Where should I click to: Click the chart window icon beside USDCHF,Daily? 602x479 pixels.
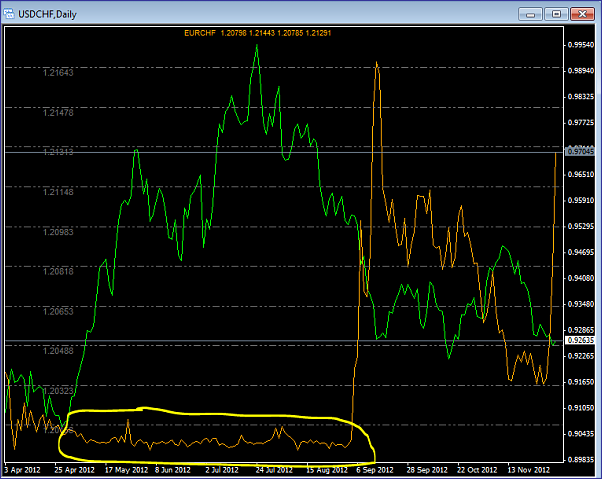pos(8,14)
